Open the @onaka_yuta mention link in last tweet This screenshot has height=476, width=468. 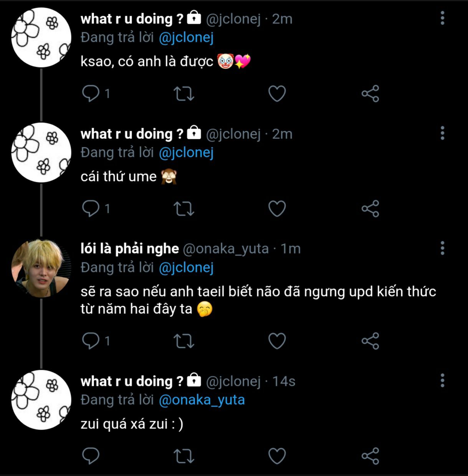point(202,400)
